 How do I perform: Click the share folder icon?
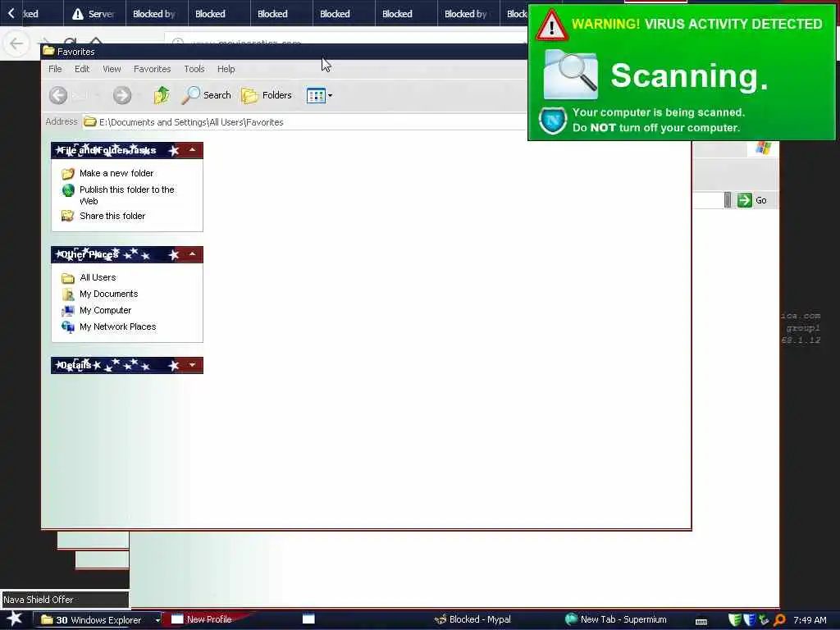(68, 216)
